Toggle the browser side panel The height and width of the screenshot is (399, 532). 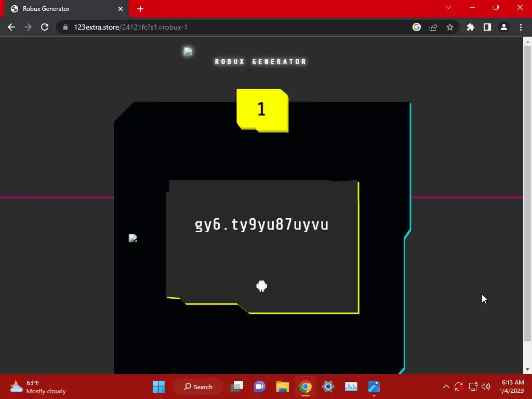(x=487, y=27)
